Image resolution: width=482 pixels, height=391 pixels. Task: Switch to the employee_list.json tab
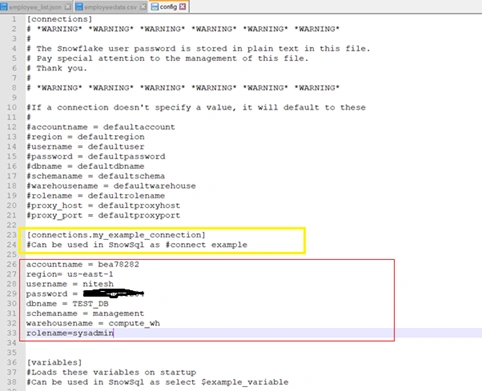[x=36, y=7]
